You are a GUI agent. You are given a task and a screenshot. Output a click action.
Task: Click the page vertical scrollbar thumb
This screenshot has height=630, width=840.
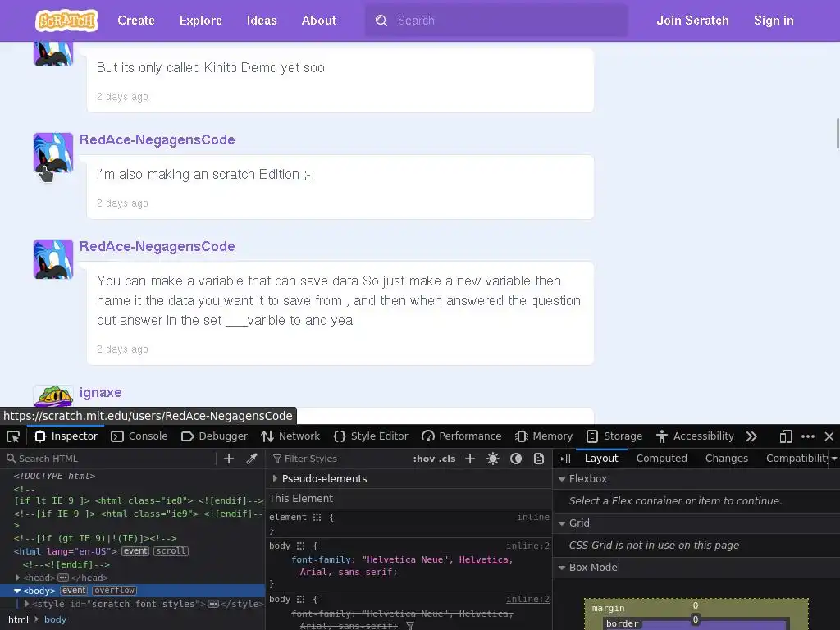(838, 134)
